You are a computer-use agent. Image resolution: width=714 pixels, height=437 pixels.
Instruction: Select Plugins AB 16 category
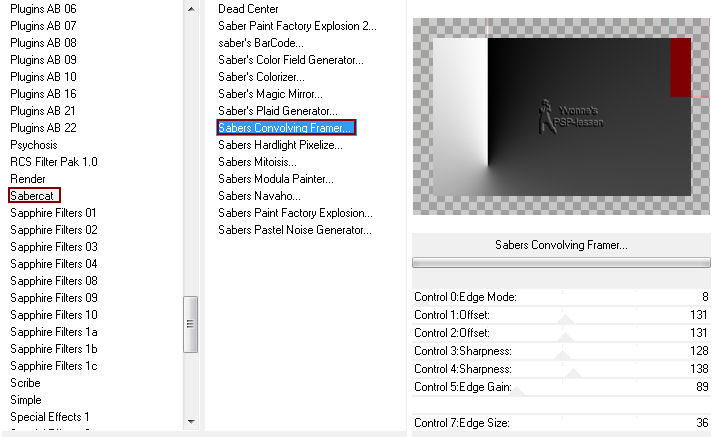(43, 94)
